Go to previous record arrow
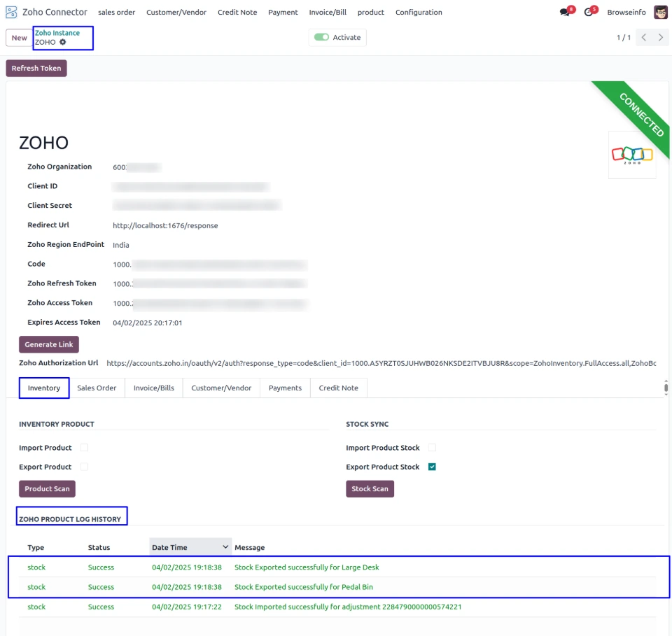Viewport: 672px width, 636px height. 643,38
